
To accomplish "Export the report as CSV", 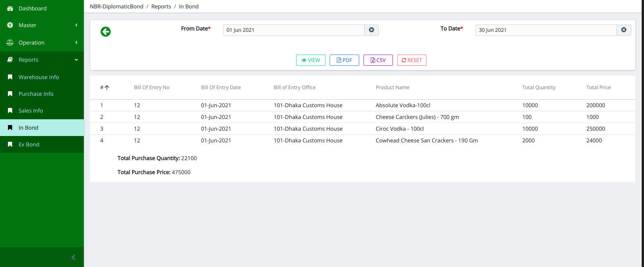I will 378,60.
